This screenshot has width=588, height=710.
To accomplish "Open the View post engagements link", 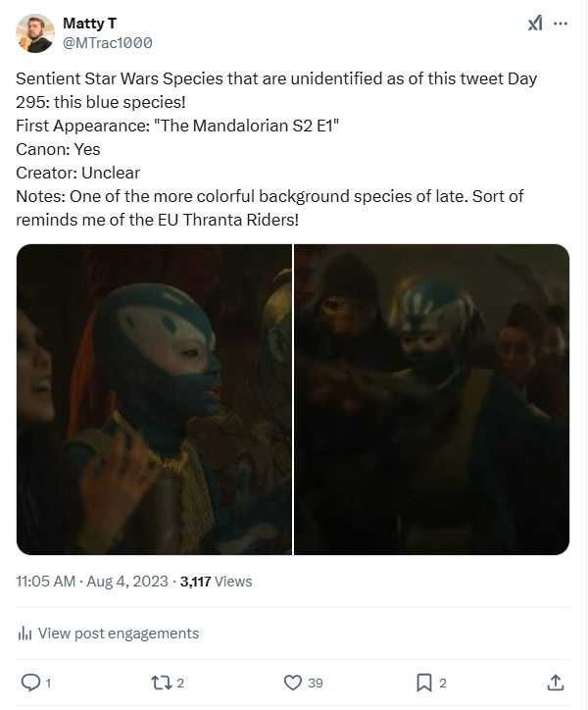I will (x=118, y=634).
